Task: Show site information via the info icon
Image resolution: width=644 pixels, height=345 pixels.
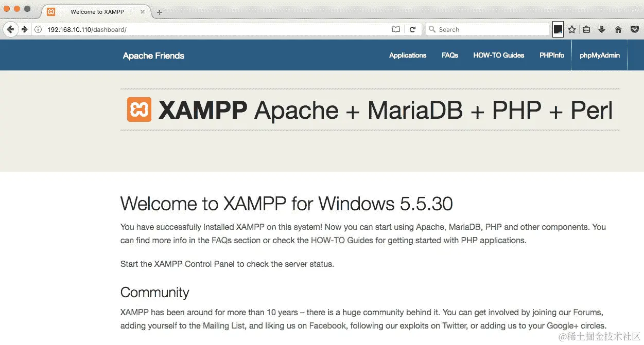Action: click(x=38, y=29)
